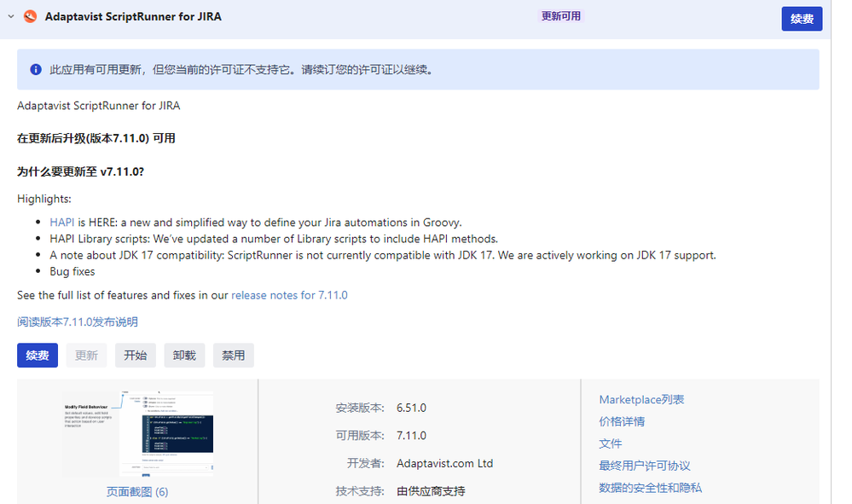
Task: Click the Adaptavist ScriptRunner for JIRA header title
Action: (x=133, y=17)
